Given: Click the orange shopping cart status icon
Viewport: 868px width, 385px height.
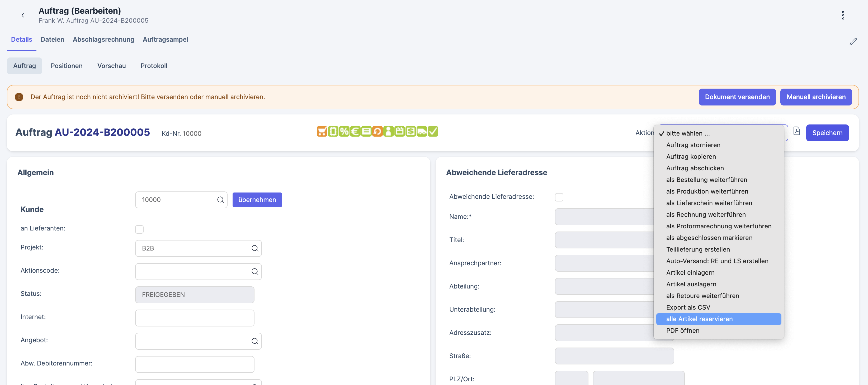Looking at the screenshot, I should coord(322,131).
